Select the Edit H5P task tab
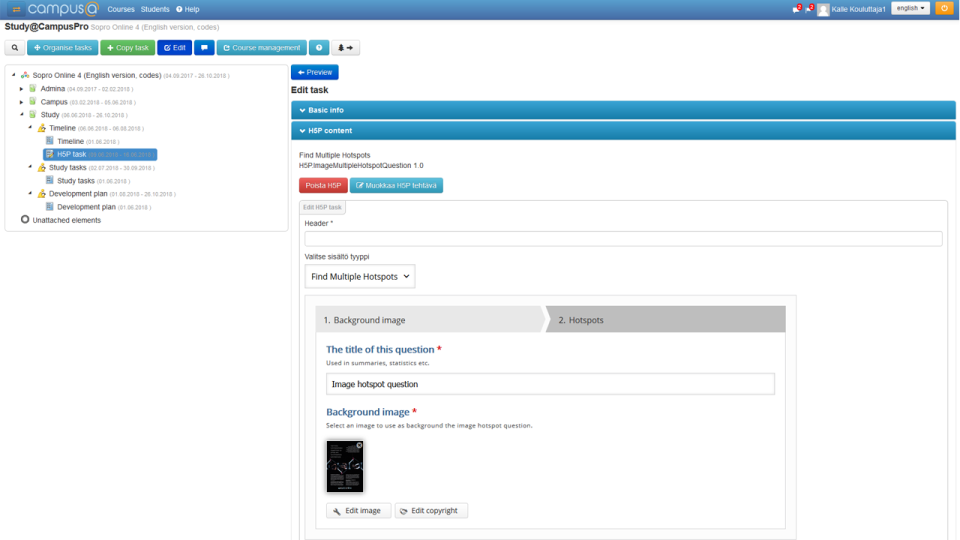The height and width of the screenshot is (540, 960). 322,207
